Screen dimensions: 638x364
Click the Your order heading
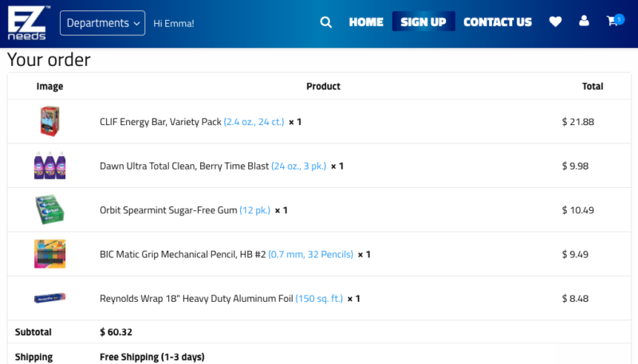[49, 60]
